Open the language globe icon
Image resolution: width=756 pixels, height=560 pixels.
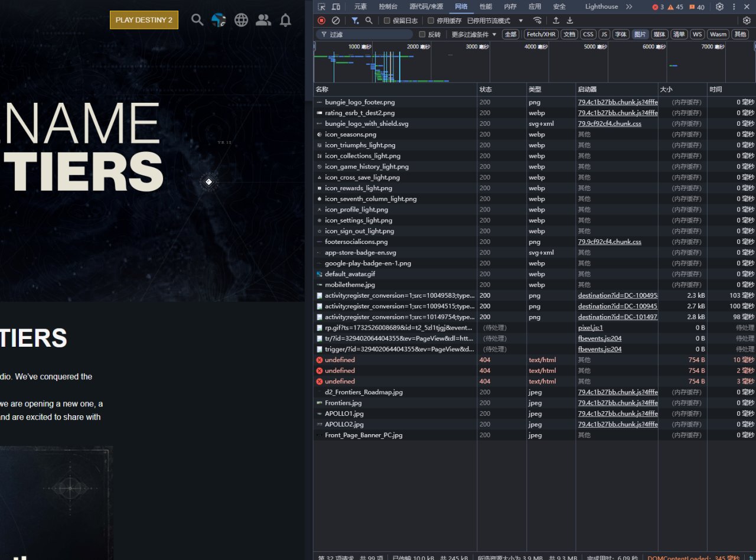pyautogui.click(x=241, y=19)
